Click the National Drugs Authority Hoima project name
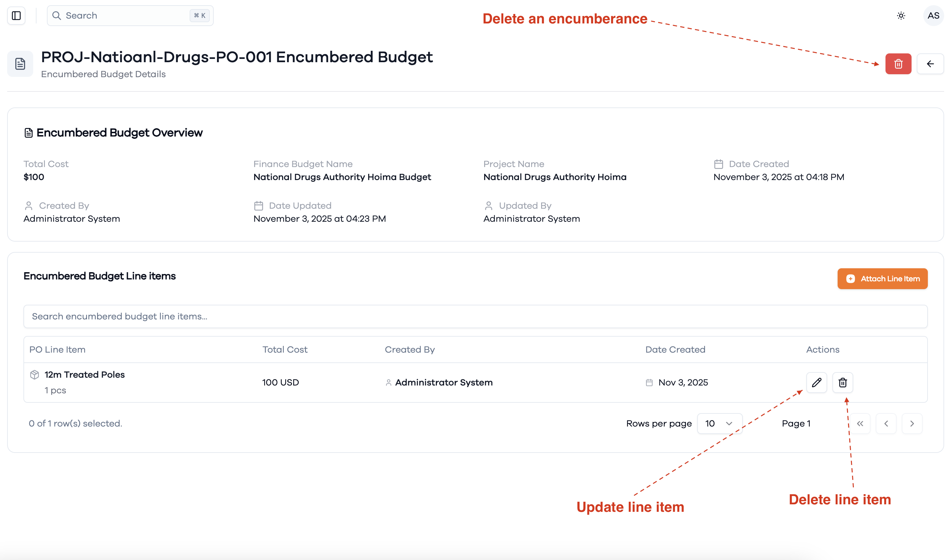The image size is (950, 560). (x=555, y=177)
